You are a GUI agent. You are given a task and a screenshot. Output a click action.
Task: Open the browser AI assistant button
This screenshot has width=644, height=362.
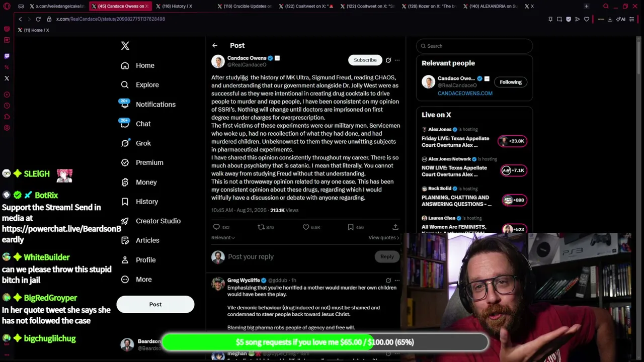pos(622,19)
